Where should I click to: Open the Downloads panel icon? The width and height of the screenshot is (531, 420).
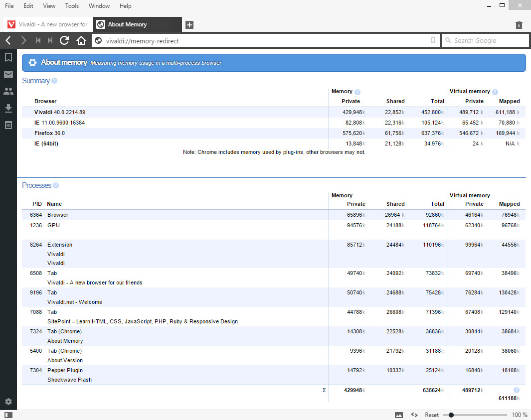tap(8, 108)
